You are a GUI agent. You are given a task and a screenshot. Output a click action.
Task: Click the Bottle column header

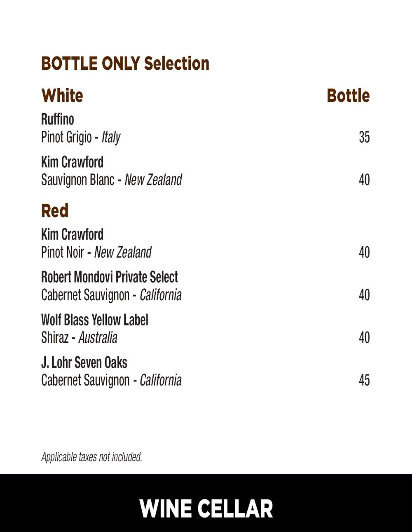(348, 96)
